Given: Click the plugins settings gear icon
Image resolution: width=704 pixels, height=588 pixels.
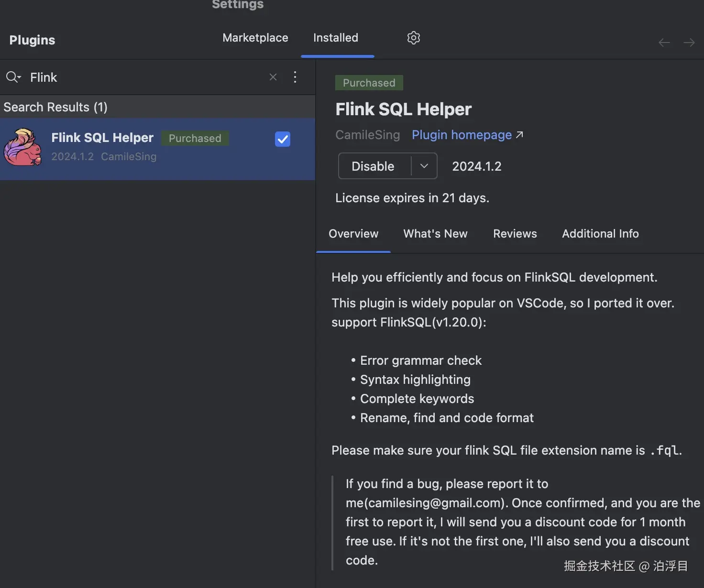Looking at the screenshot, I should (x=413, y=38).
